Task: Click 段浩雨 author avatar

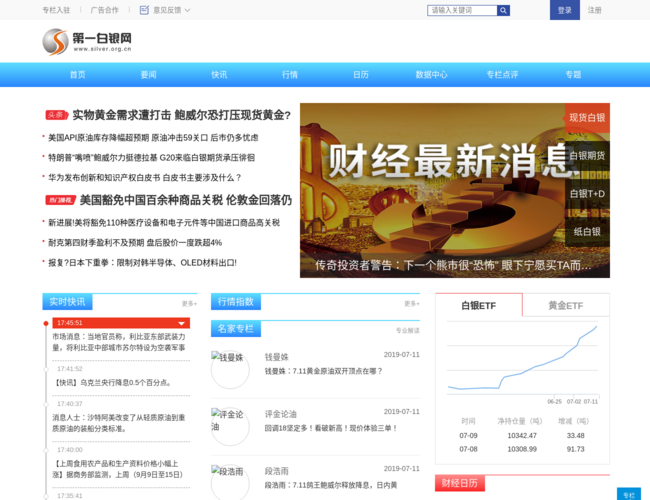Action: [230, 483]
